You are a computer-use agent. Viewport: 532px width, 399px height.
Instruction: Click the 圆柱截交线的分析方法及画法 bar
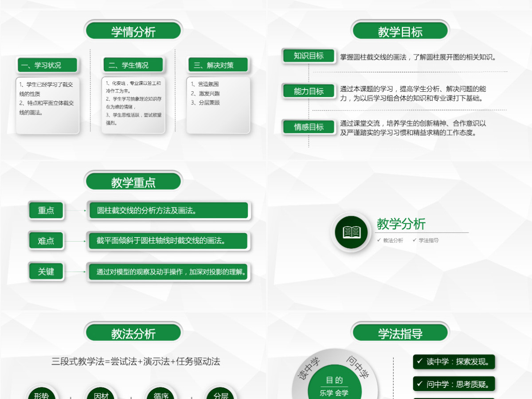pos(168,211)
